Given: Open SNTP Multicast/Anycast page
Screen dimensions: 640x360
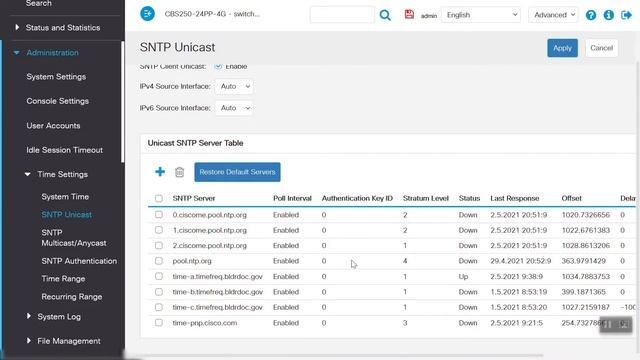Looking at the screenshot, I should point(73,238).
